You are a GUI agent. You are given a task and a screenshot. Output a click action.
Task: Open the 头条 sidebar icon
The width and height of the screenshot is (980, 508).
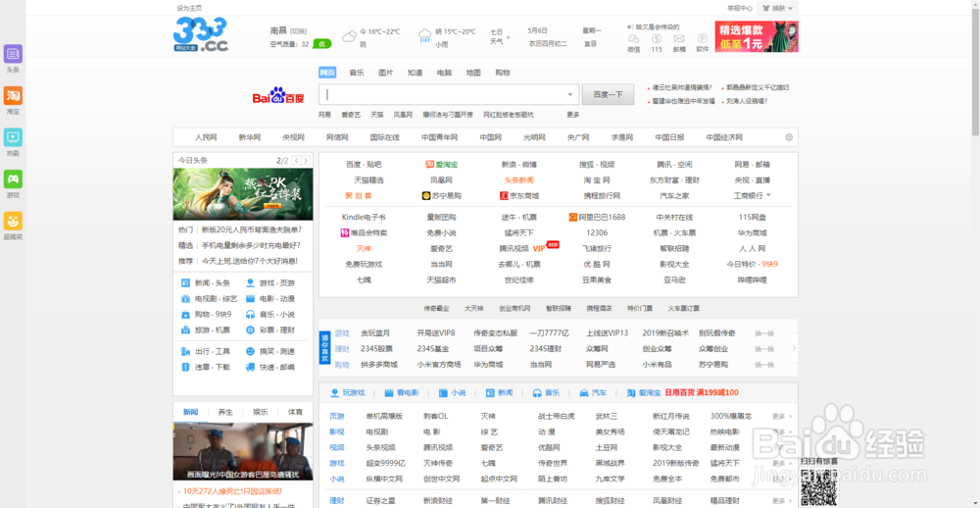13,54
